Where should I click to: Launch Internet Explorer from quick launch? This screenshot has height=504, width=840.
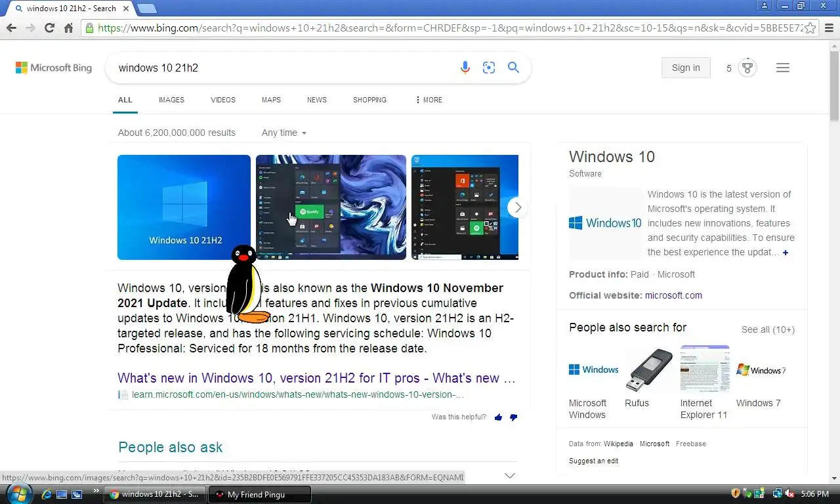pyautogui.click(x=47, y=494)
